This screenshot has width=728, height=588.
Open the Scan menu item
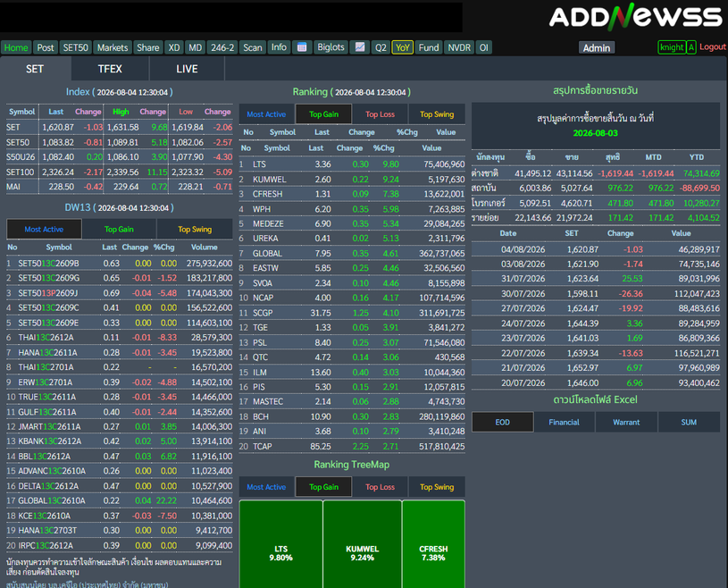click(253, 47)
